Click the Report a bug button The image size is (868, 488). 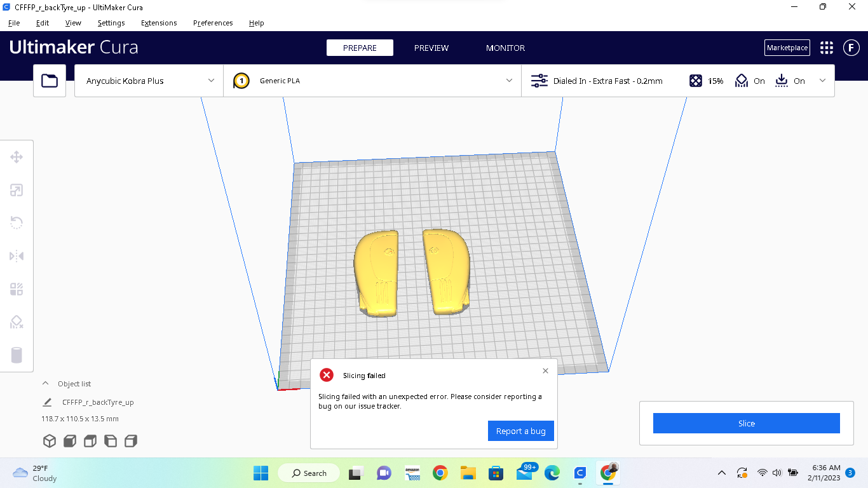point(521,431)
